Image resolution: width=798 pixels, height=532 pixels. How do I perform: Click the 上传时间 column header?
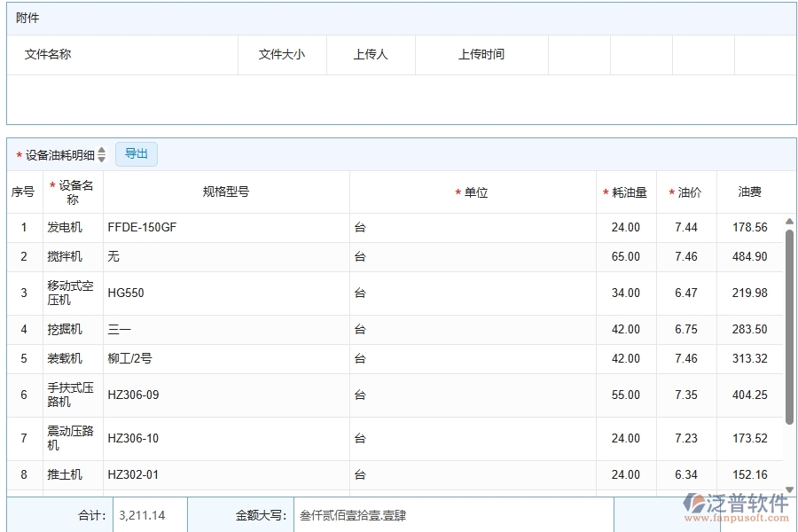click(481, 54)
